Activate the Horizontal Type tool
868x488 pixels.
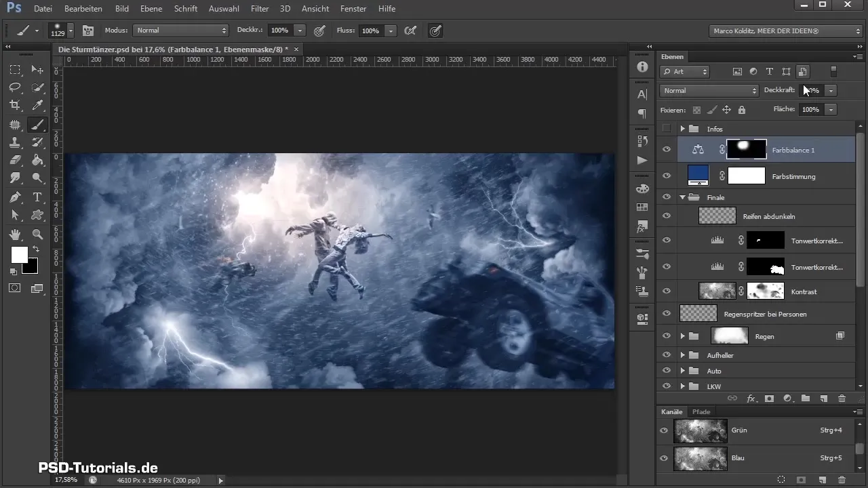click(38, 197)
